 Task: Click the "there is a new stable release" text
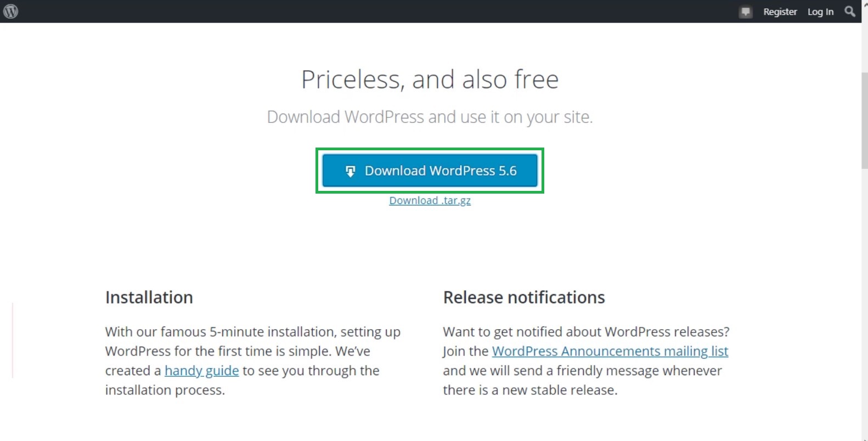coord(529,390)
